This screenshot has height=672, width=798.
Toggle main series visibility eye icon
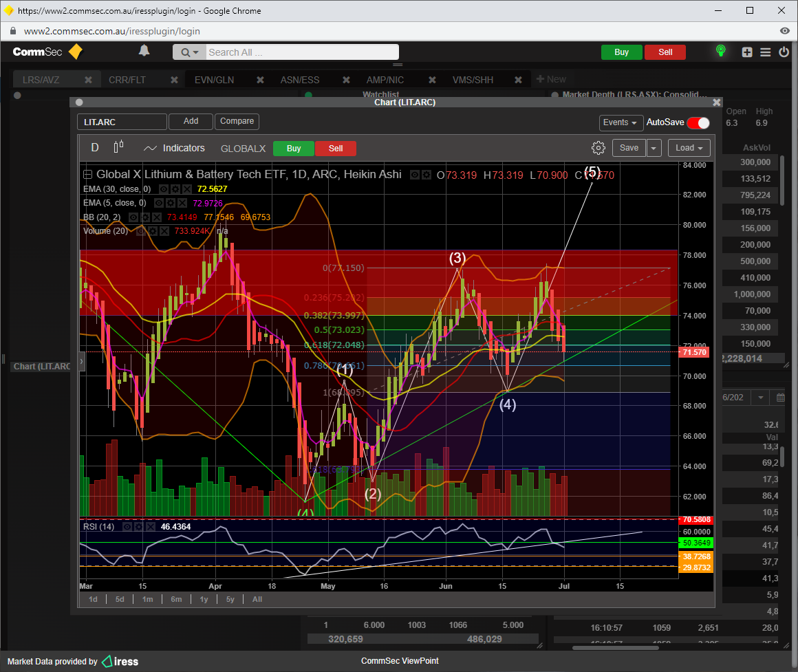tap(416, 175)
